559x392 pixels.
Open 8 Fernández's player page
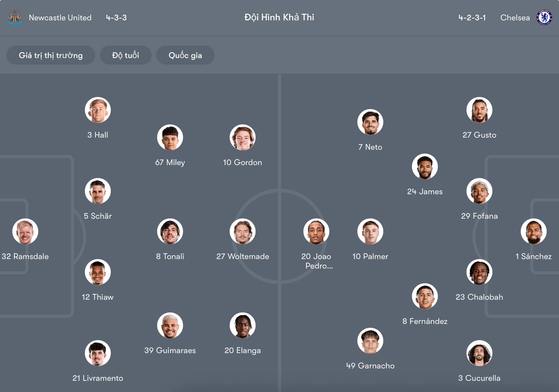425,296
